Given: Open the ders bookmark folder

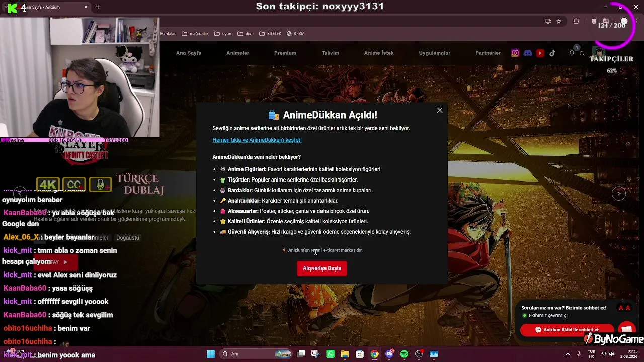Looking at the screenshot, I should (245, 34).
